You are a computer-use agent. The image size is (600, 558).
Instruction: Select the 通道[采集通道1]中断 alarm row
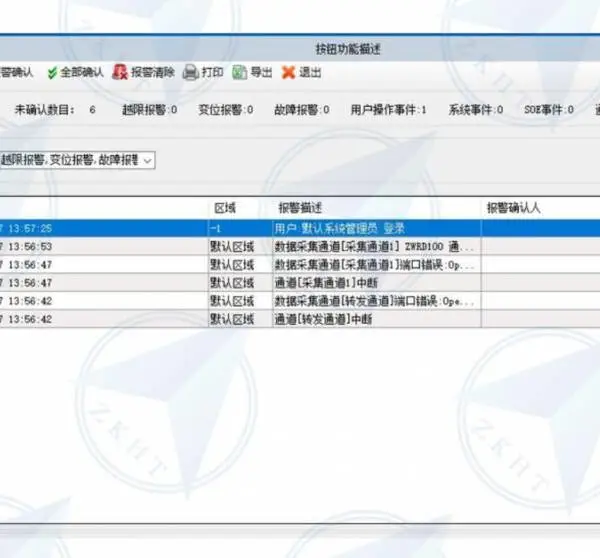(300, 283)
